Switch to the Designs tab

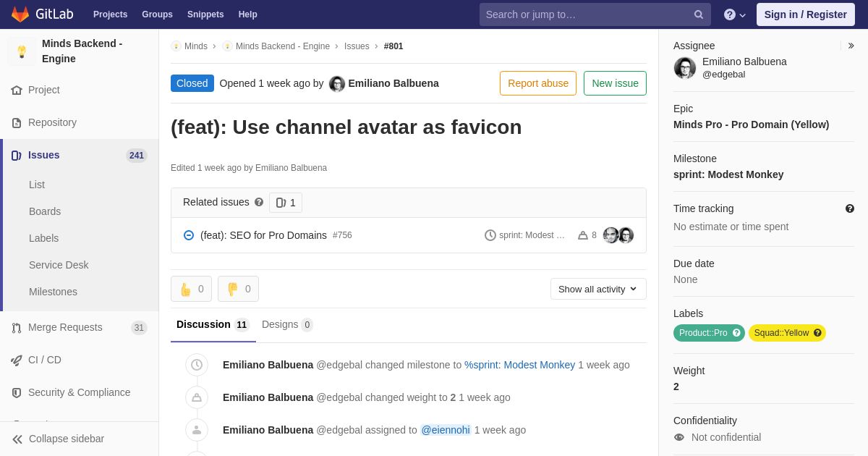287,325
